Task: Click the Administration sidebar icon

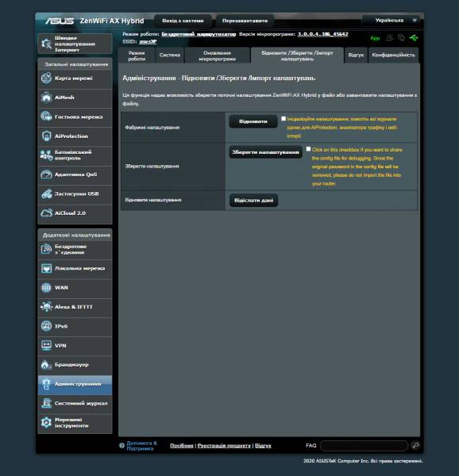Action: [x=46, y=384]
